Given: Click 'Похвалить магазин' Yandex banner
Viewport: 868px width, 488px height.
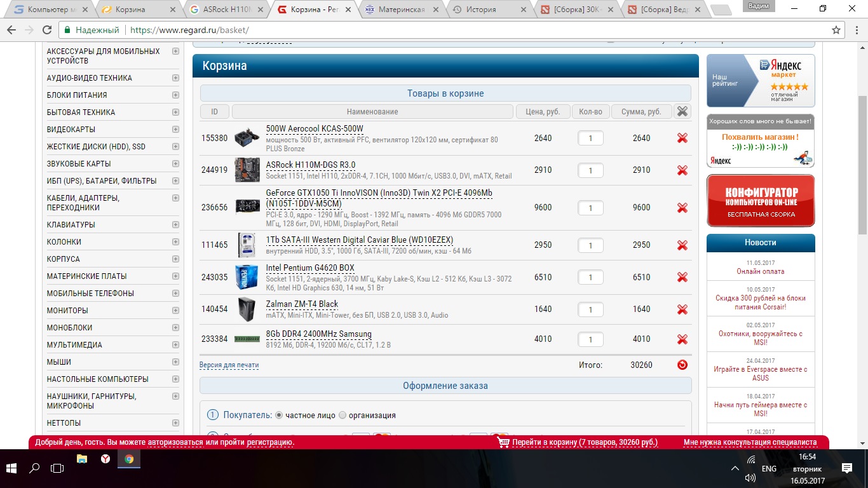Looking at the screenshot, I should 761,140.
